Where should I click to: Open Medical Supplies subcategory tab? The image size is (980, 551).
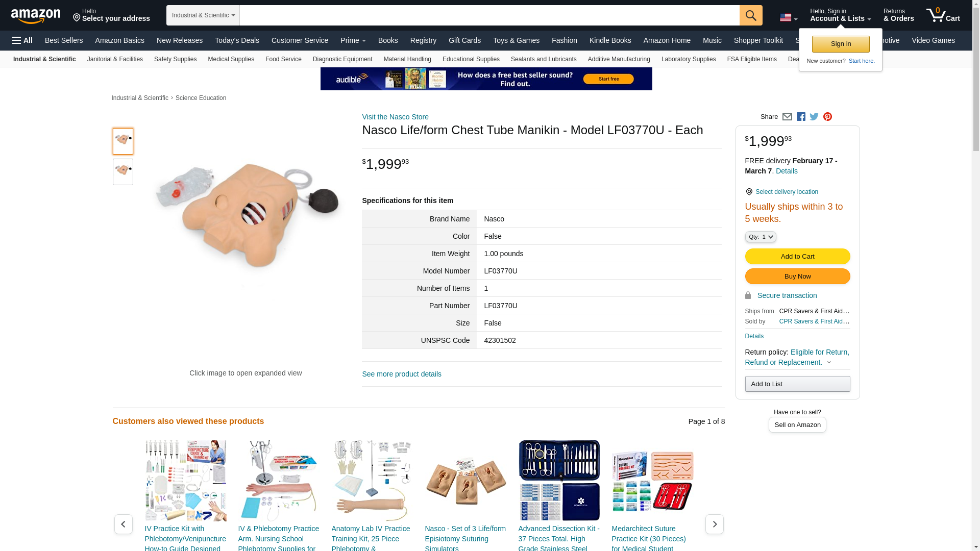click(x=231, y=59)
